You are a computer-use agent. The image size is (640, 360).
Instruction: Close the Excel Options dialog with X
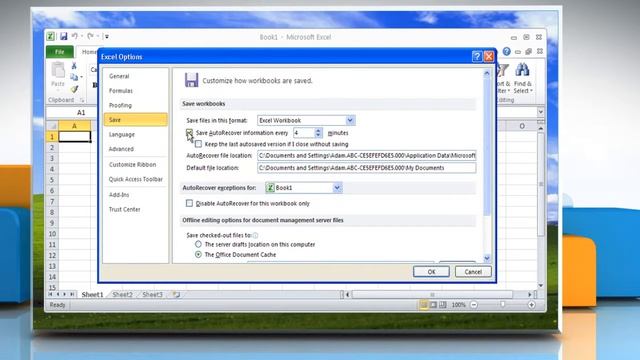pyautogui.click(x=489, y=56)
